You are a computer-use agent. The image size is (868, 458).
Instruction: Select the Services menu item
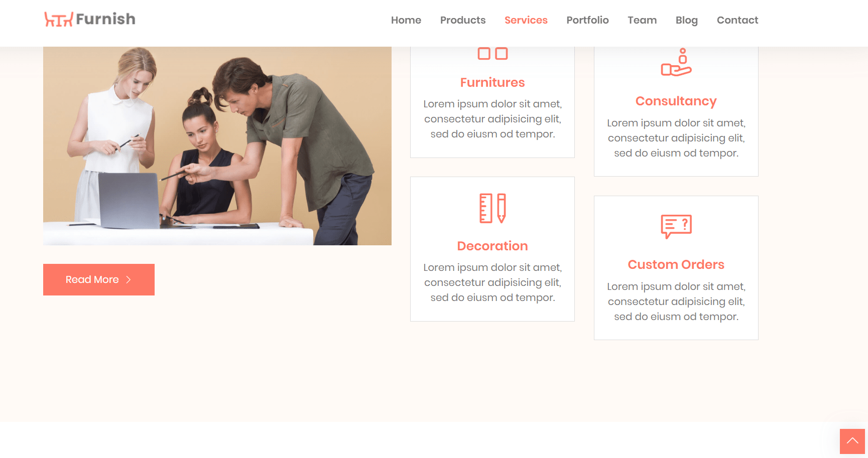526,20
